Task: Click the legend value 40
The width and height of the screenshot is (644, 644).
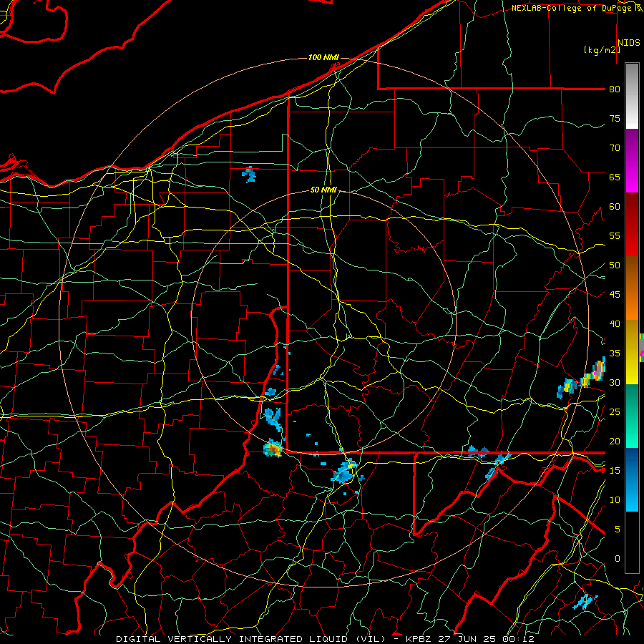Action: coord(615,323)
